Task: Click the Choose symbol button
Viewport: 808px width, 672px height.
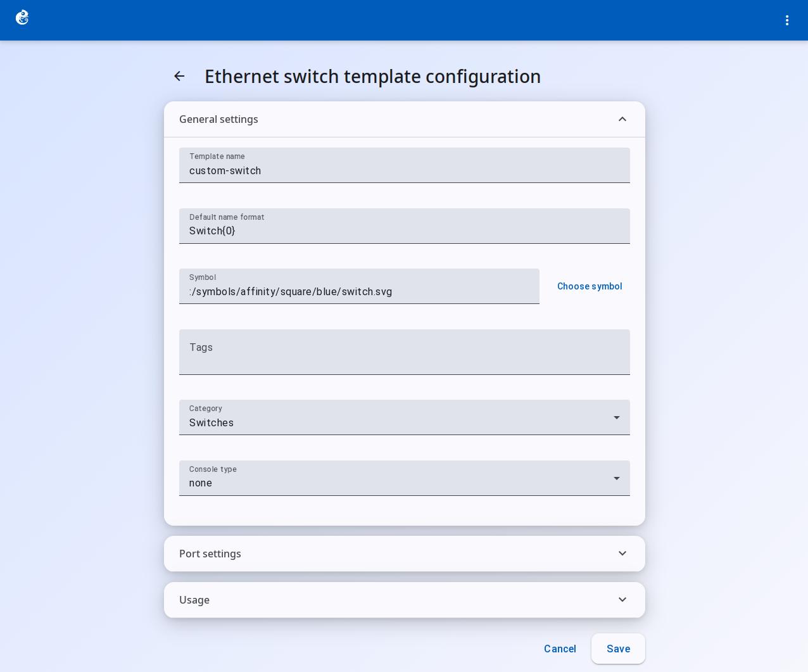Action: (x=590, y=286)
